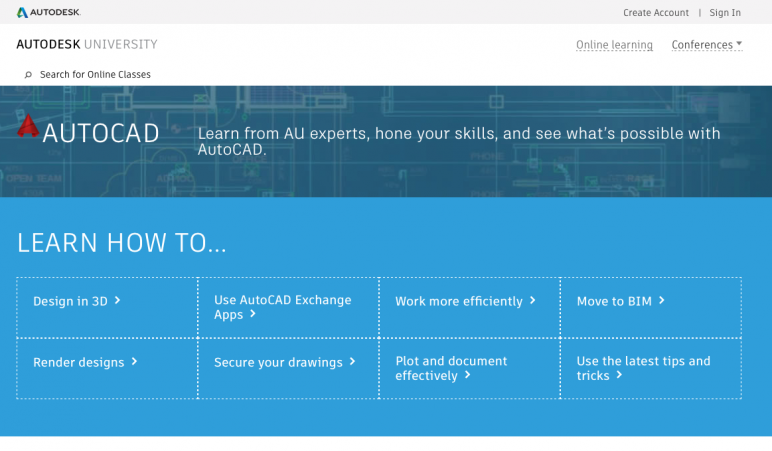The image size is (772, 451).
Task: Open Use the latest tips and tricks
Action: tap(643, 368)
